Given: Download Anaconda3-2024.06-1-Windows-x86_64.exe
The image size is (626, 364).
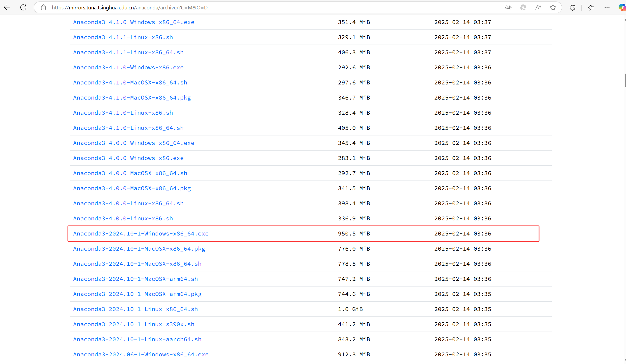Looking at the screenshot, I should click(x=141, y=354).
